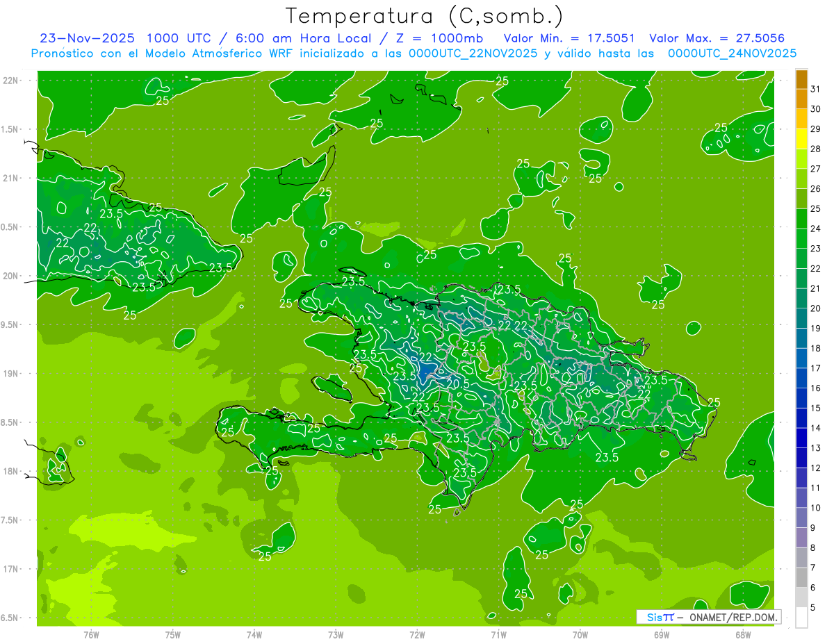
Task: Click the '20N' latitude label
Action: 11,276
